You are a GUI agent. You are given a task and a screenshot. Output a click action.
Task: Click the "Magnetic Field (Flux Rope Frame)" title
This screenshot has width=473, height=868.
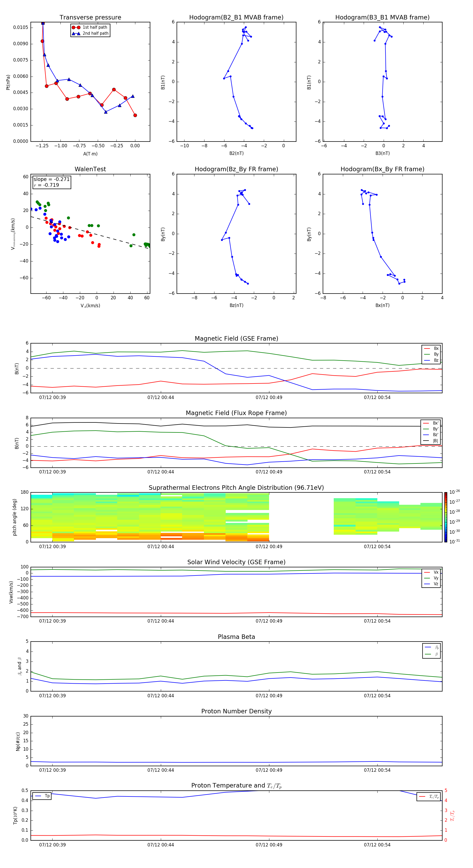[x=236, y=413]
